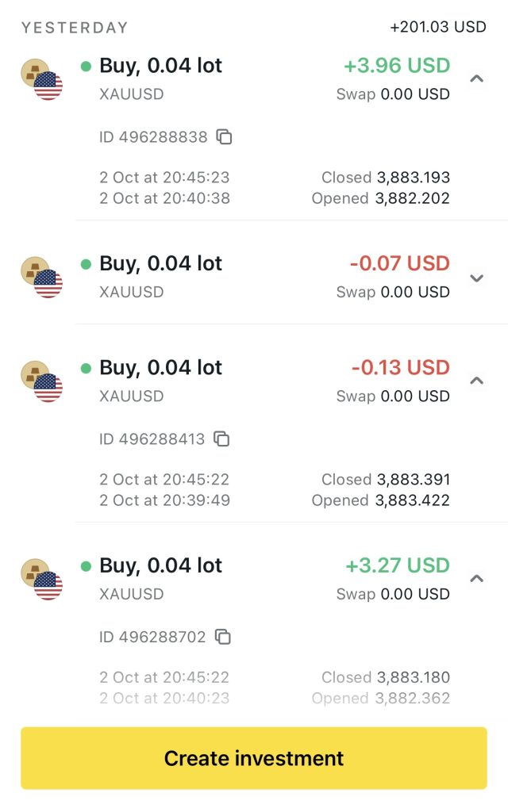Viewport: 508px width, 812px height.
Task: Collapse the +3.27 USD trade details
Action: [x=476, y=578]
